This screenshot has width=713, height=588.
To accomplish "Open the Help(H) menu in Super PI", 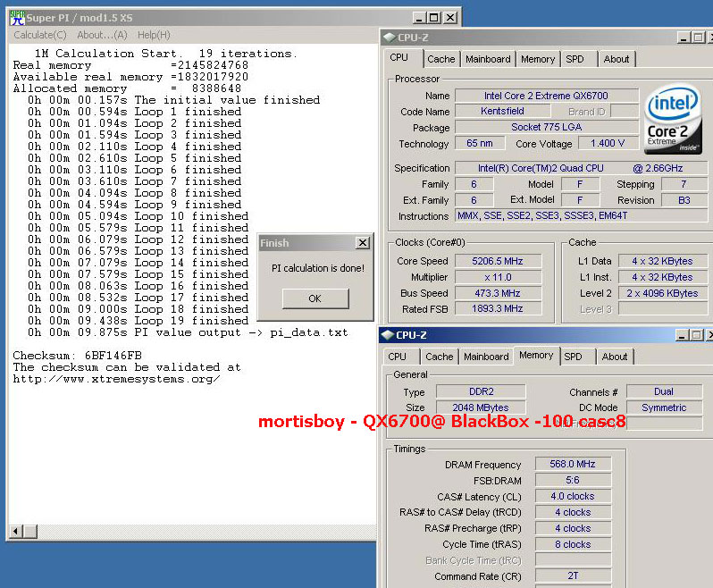I will tap(154, 35).
